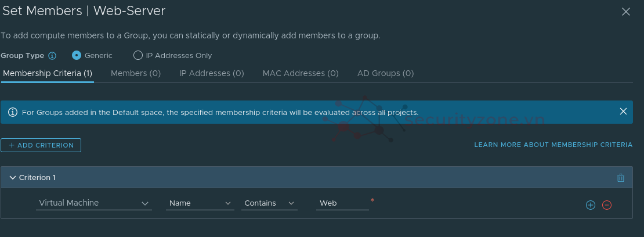Add a condition with the plus icon

[x=591, y=205]
